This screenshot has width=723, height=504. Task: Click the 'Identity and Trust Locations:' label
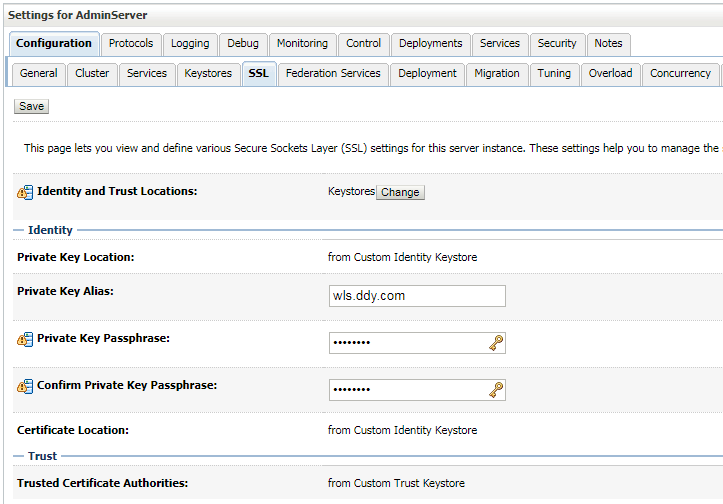coord(117,191)
